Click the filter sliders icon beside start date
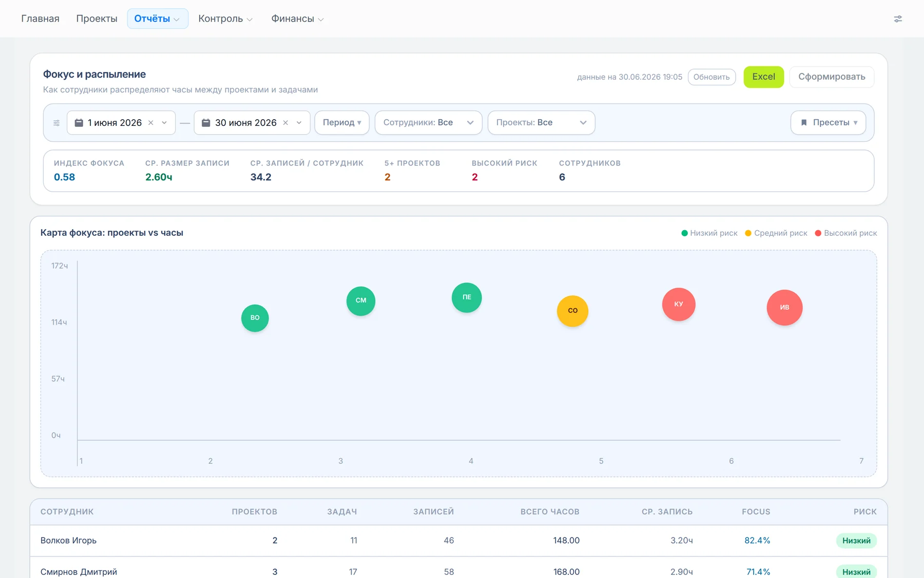924x578 pixels. 56,123
